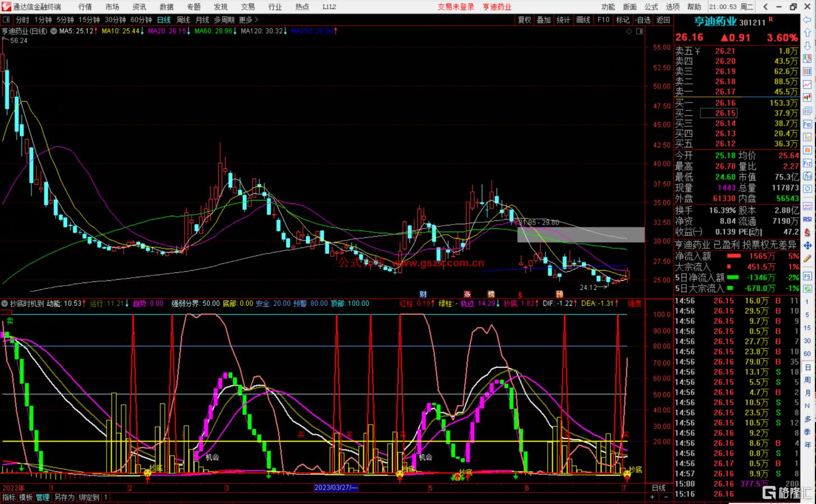Viewport: 816px width, 504px height.
Task: Open the 公式 menu at top right
Action: tap(651, 7)
